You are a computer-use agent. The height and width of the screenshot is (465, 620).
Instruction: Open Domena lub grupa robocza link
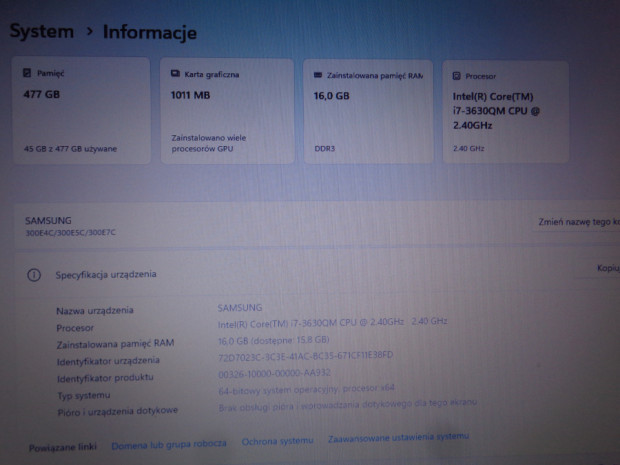pyautogui.click(x=169, y=445)
